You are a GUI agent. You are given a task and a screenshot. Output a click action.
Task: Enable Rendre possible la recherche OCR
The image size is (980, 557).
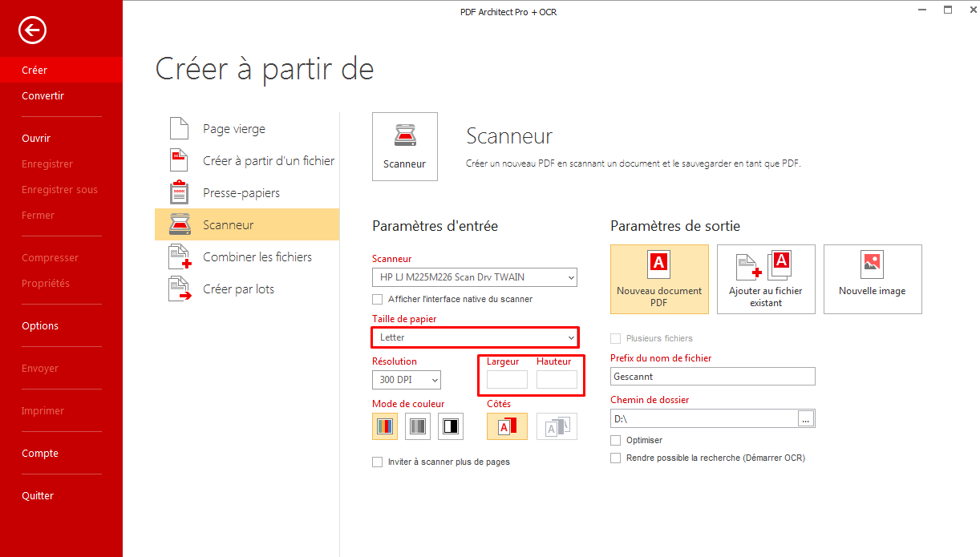(615, 458)
